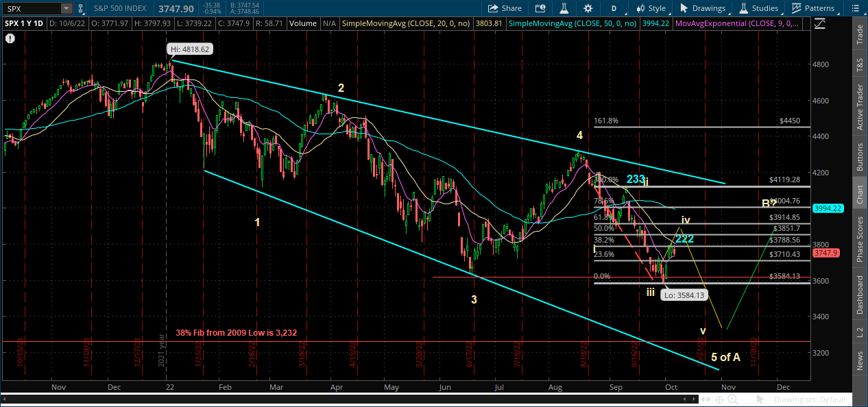The height and width of the screenshot is (407, 868).
Task: Expand the Style dropdown menu
Action: pos(651,8)
